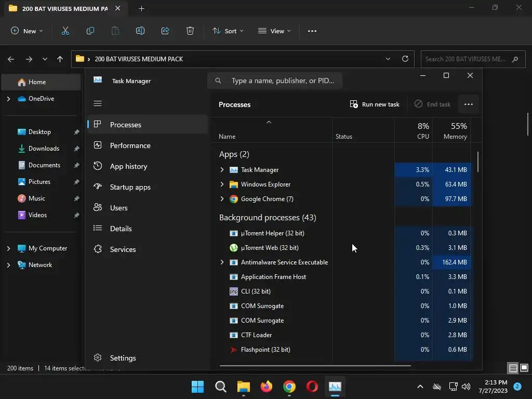Open the Explorer See more ellipsis menu
532x399 pixels.
tap(312, 31)
